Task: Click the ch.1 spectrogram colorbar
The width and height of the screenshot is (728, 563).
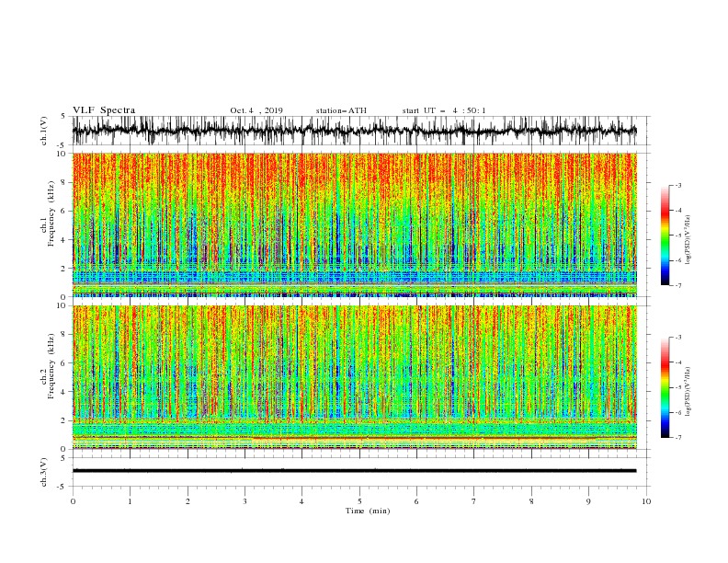Action: pos(665,236)
